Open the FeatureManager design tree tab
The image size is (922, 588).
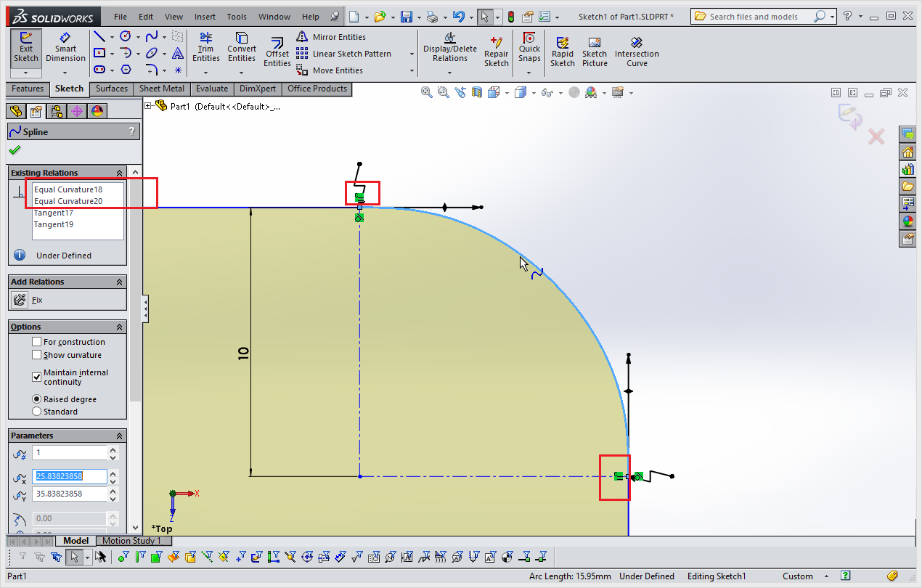pyautogui.click(x=15, y=111)
